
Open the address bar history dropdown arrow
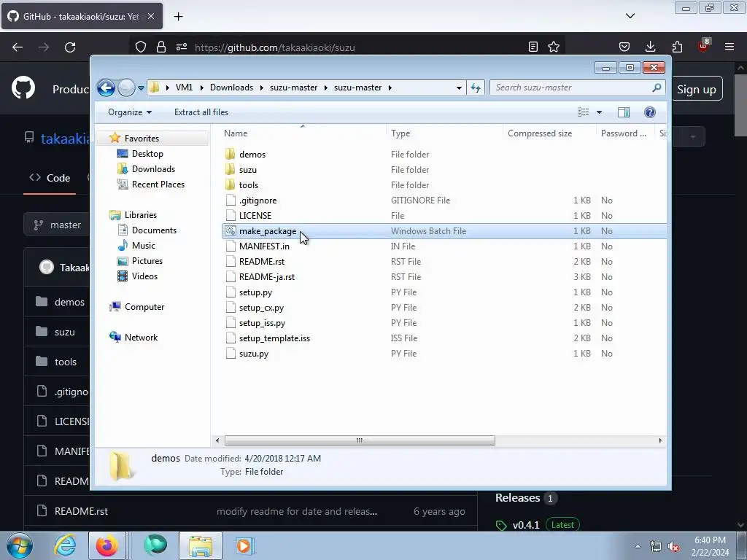pyautogui.click(x=459, y=87)
